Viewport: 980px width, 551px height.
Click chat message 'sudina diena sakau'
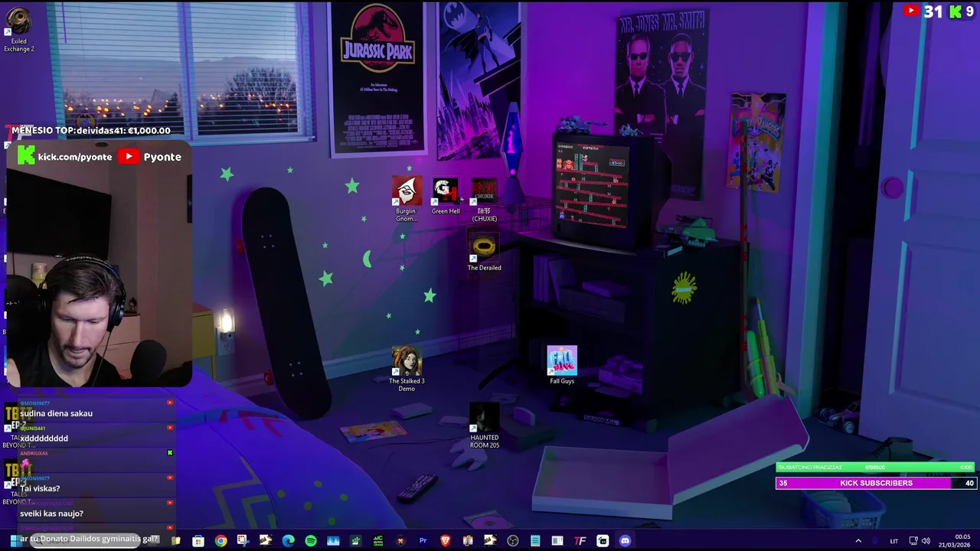pyautogui.click(x=56, y=413)
